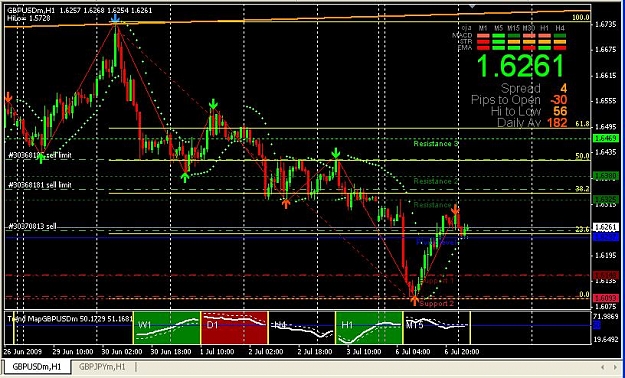Click the grey chart shift triangle at the top
625x378 pixels.
(x=472, y=6)
